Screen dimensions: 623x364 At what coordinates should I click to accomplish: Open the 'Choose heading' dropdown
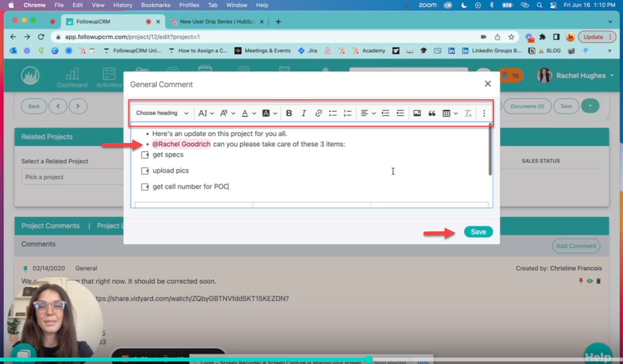[161, 113]
